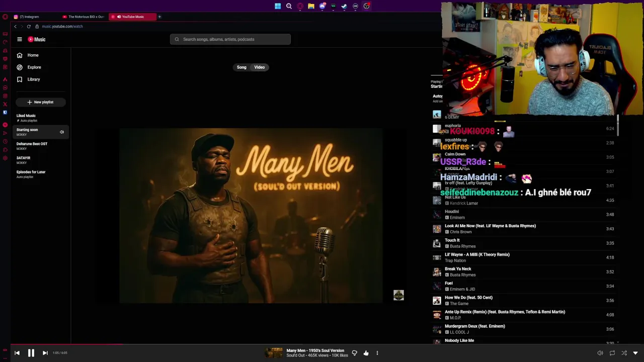Open the Deltarune Best OST playlist
The width and height of the screenshot is (644, 362).
(x=40, y=146)
